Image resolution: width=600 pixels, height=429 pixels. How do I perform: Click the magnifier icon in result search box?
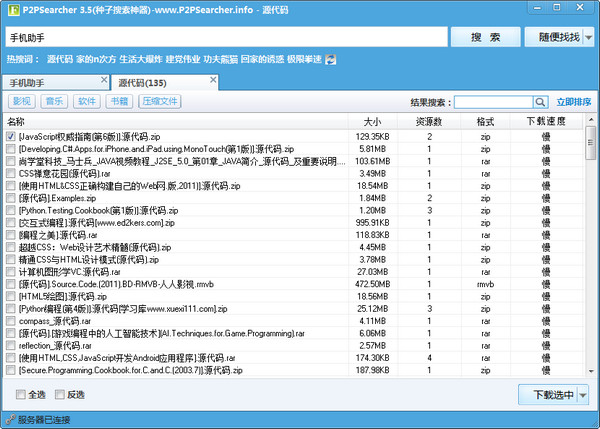[x=541, y=102]
